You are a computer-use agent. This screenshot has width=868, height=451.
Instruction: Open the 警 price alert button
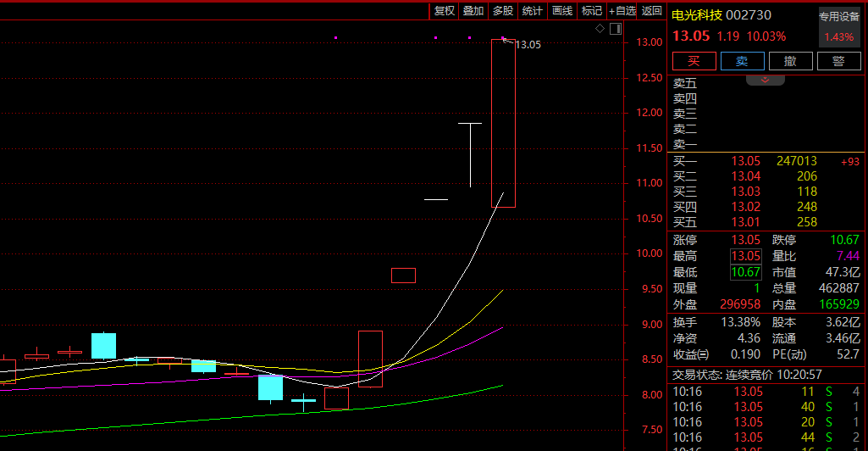click(838, 61)
